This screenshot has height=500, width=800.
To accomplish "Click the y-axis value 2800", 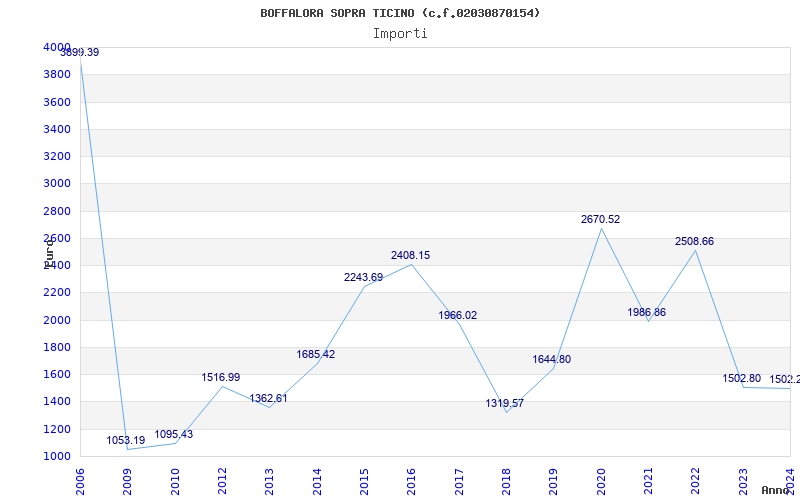I will [57, 211].
